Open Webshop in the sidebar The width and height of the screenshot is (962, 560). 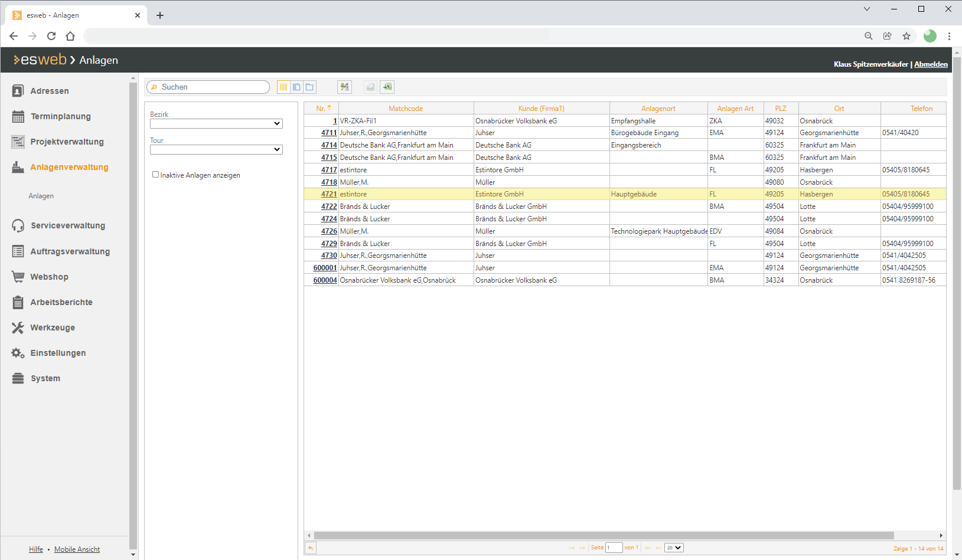click(x=49, y=277)
